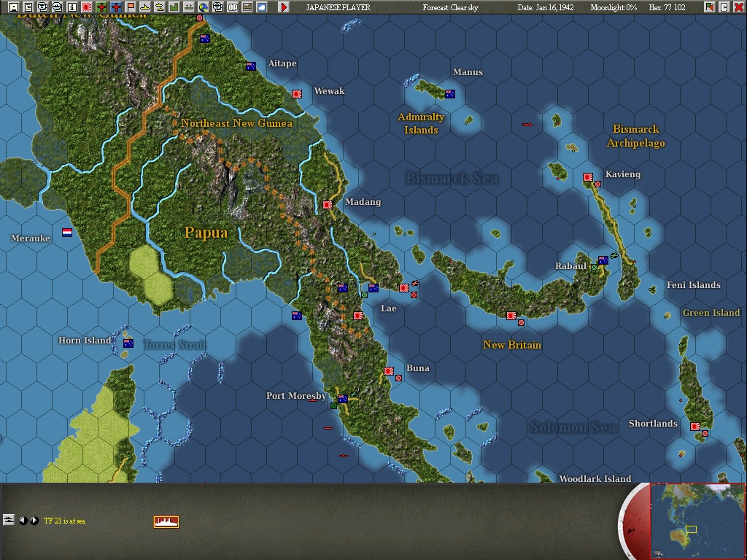Click the Date: Jan 16, 1942 readout
This screenshot has width=747, height=560.
[546, 7]
